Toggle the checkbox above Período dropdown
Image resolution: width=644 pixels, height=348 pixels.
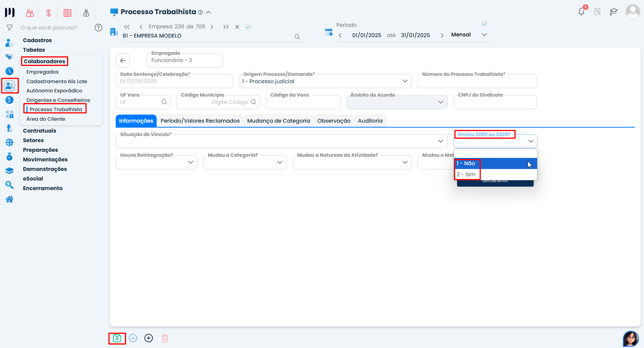click(484, 24)
